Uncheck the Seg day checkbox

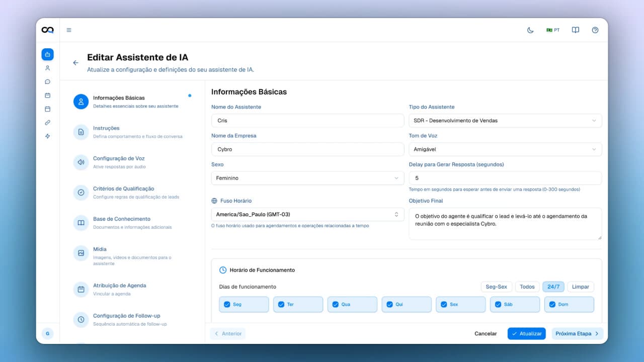click(x=227, y=304)
